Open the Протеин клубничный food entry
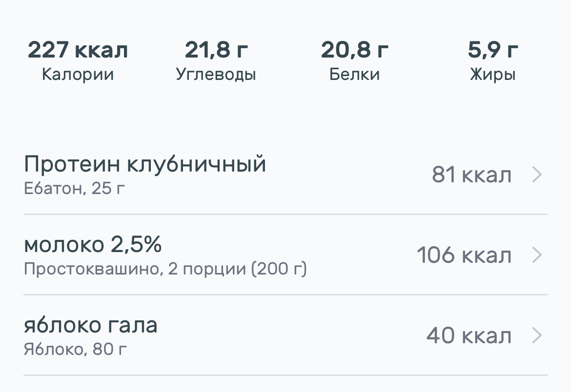 point(145,165)
